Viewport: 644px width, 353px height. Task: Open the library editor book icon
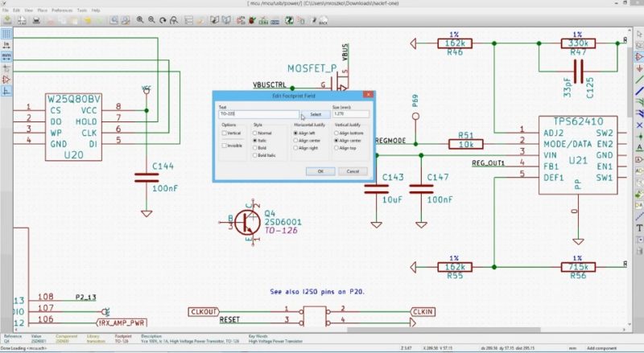coord(214,20)
